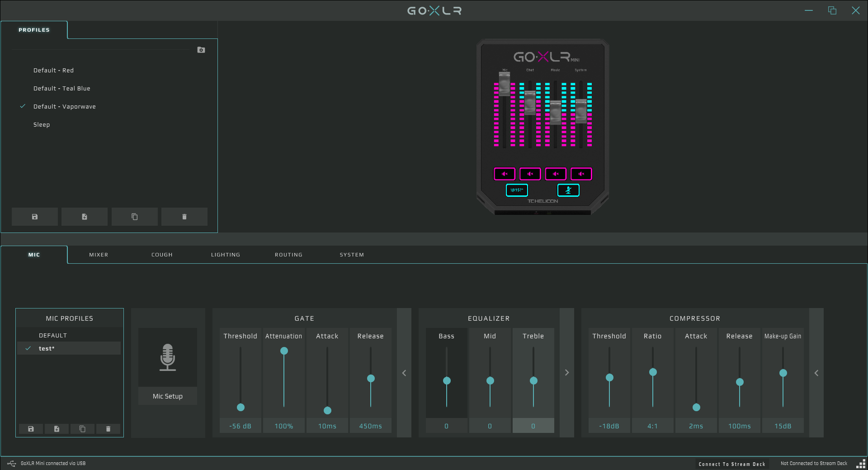Click the Equalizer Treble slider handle
Screen dimensions: 868x470
[x=533, y=381]
